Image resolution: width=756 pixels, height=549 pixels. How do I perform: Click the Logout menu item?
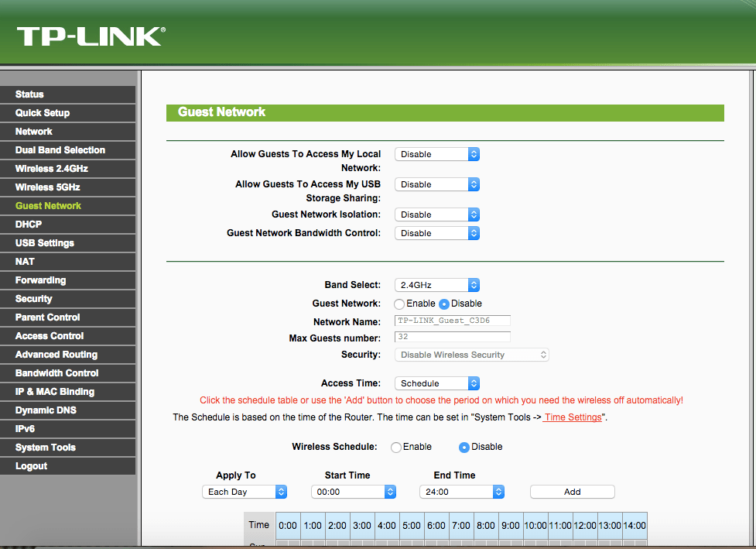(x=32, y=466)
